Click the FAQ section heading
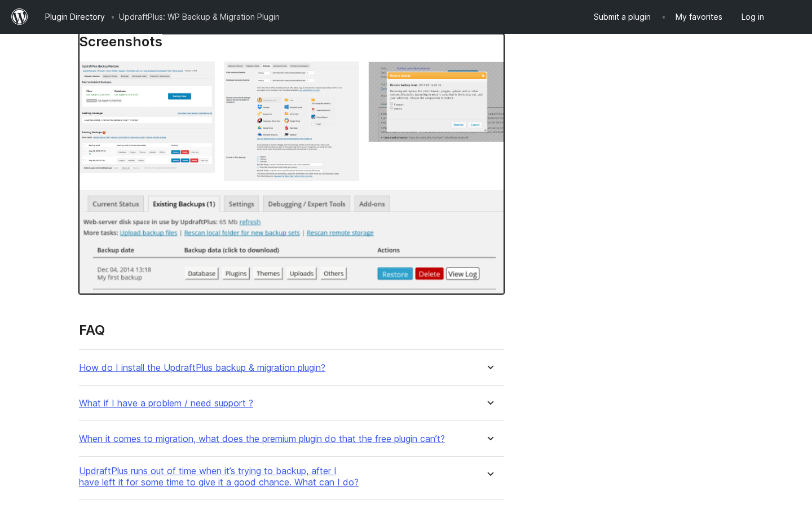Screen dimensions: 812x508 pyautogui.click(x=92, y=330)
